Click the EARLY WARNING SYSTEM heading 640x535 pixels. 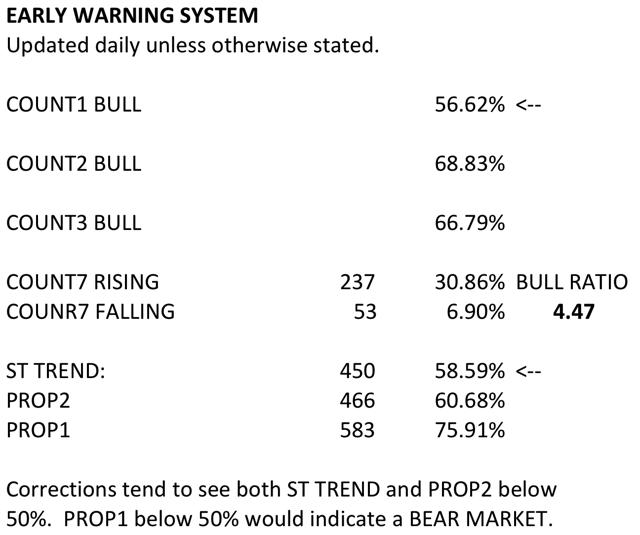[x=132, y=16]
